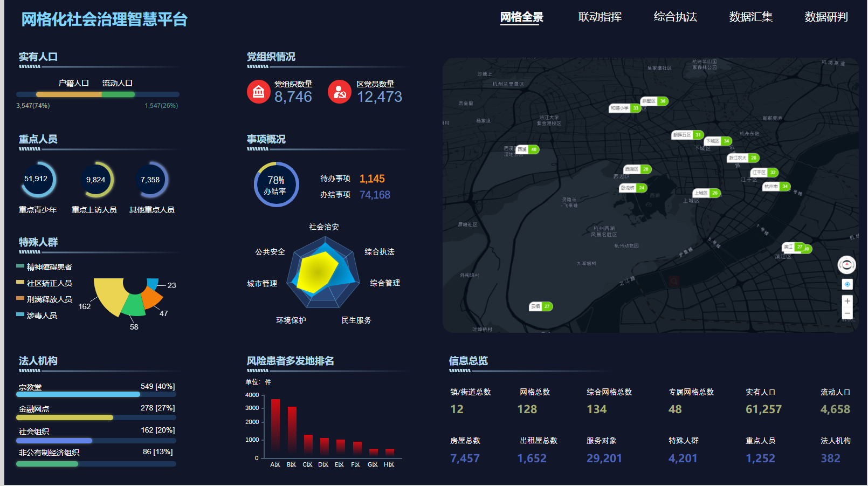Toggle 涉毒人员 legend item
This screenshot has height=486, width=868.
click(x=37, y=316)
